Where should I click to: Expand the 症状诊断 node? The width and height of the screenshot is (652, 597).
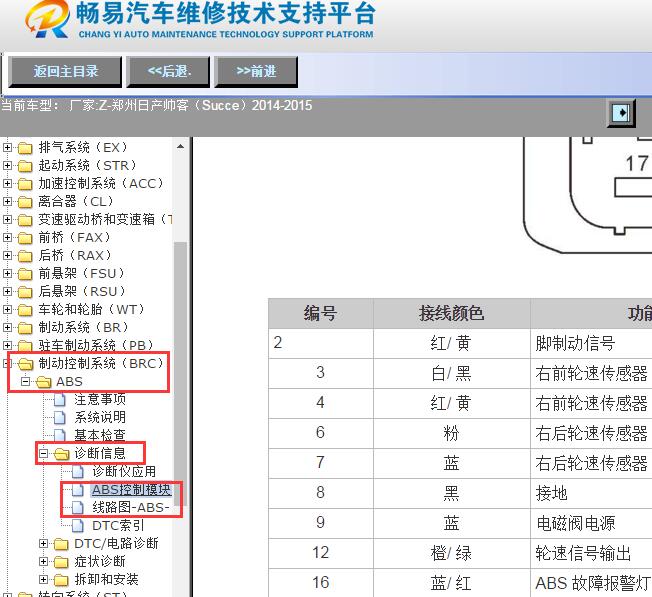point(43,561)
